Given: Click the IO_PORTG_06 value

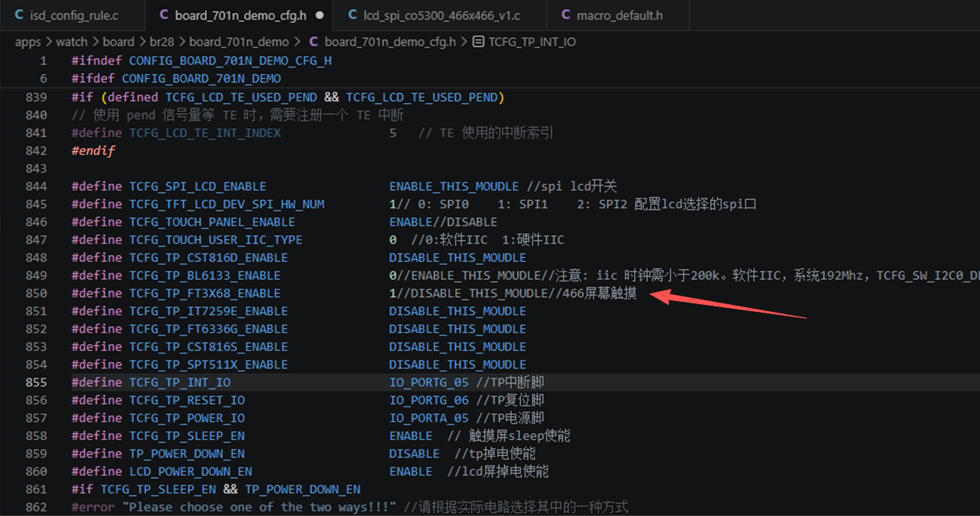Looking at the screenshot, I should [x=429, y=401].
